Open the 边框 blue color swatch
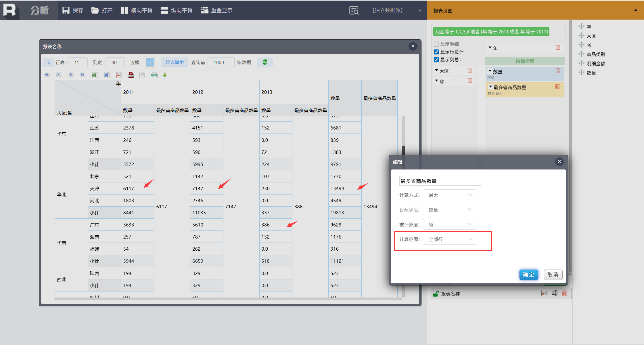The width and height of the screenshot is (644, 345). click(x=150, y=62)
